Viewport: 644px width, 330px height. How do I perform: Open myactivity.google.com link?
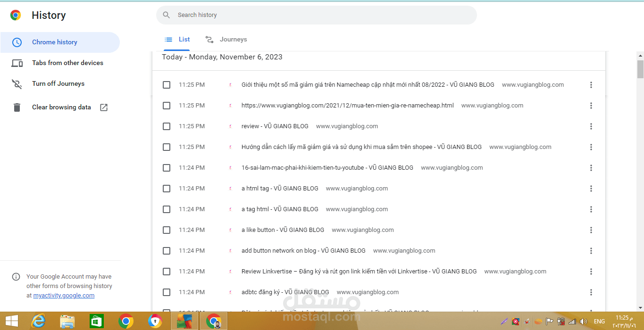coord(64,296)
